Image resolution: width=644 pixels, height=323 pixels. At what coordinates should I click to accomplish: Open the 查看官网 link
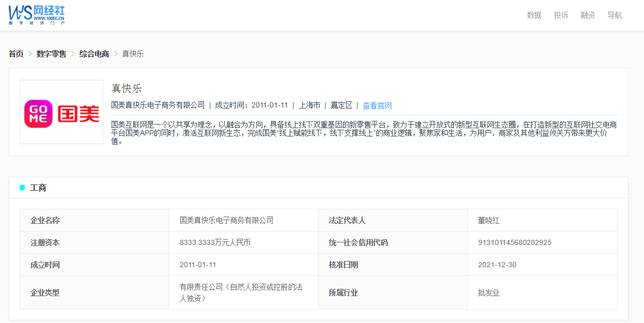click(x=377, y=105)
